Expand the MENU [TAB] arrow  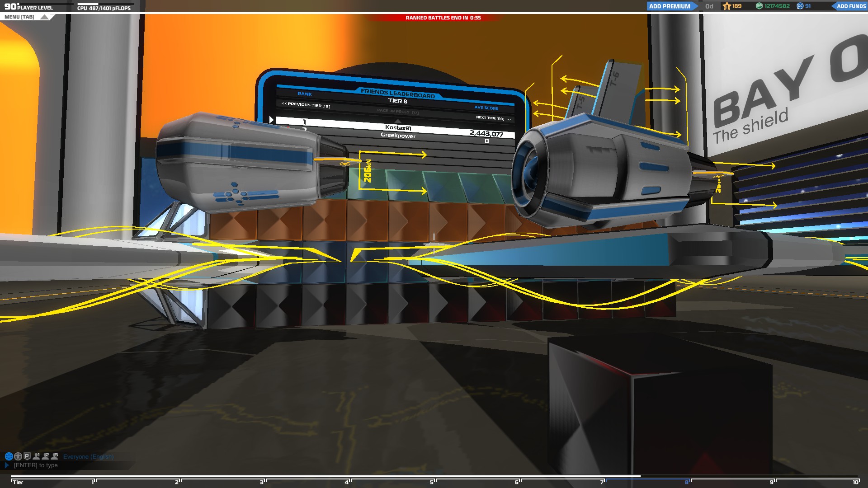point(44,17)
